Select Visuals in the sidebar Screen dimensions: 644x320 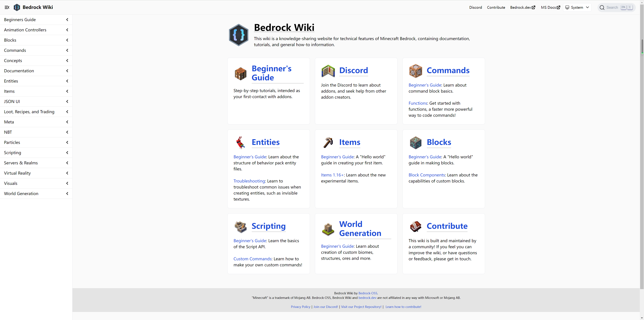pos(36,183)
